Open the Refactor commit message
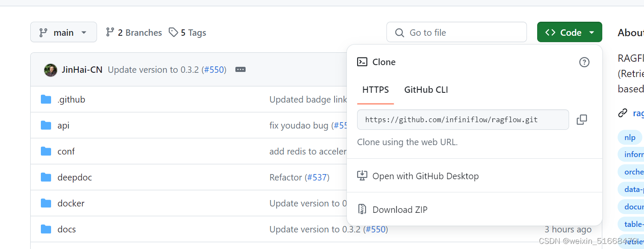The height and width of the screenshot is (249, 644). pyautogui.click(x=286, y=177)
